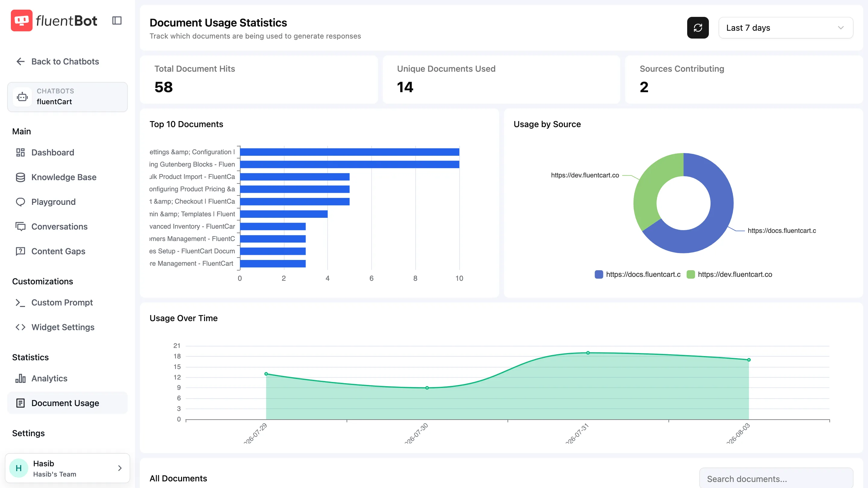
Task: Click the Gutenberg Blocks bar in chart
Action: tap(349, 164)
